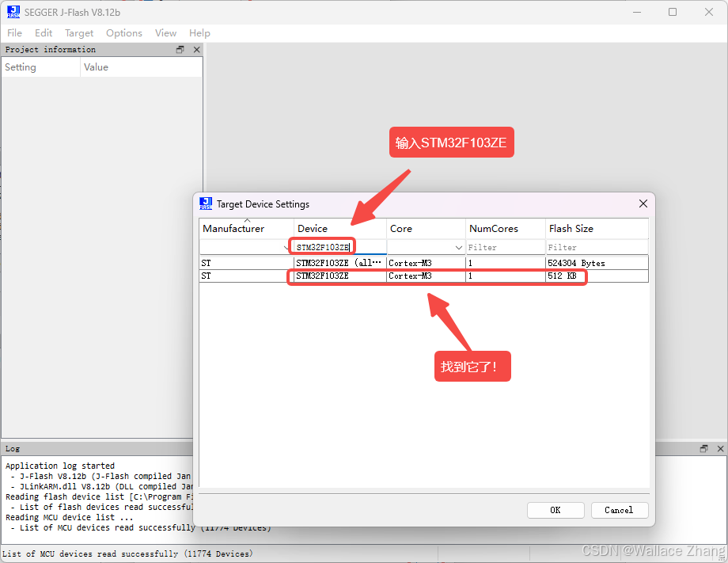Click status bar text 'List of MCU devices read successfully'

coord(127,553)
